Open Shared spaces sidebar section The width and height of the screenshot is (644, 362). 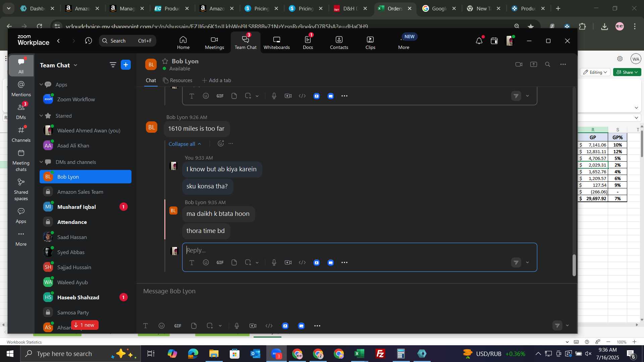[21, 190]
